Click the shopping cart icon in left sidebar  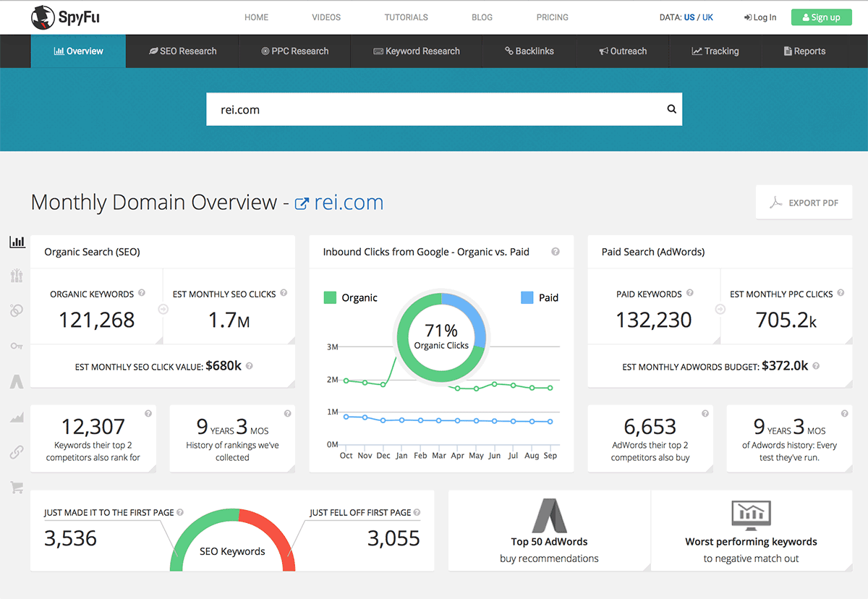pyautogui.click(x=17, y=488)
